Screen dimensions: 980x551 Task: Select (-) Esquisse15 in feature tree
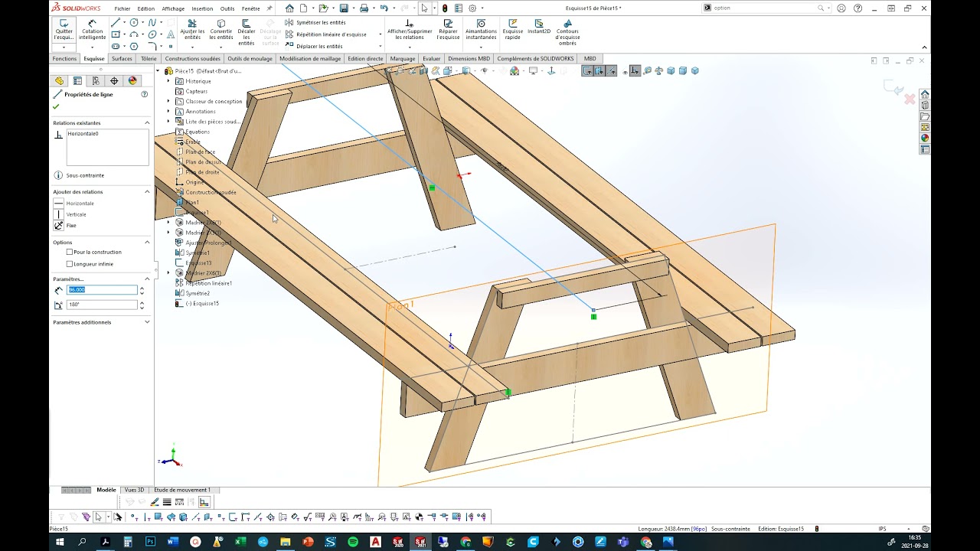[x=202, y=303]
